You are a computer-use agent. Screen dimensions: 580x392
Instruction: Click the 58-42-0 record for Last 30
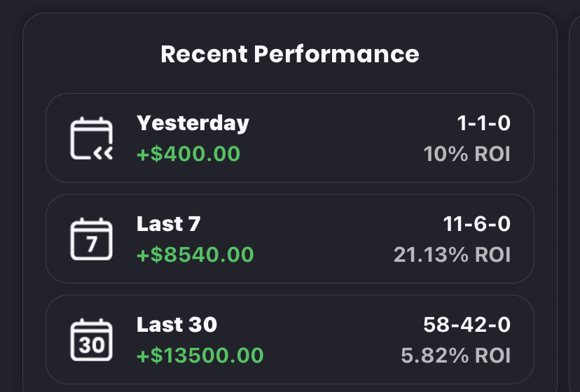(467, 325)
